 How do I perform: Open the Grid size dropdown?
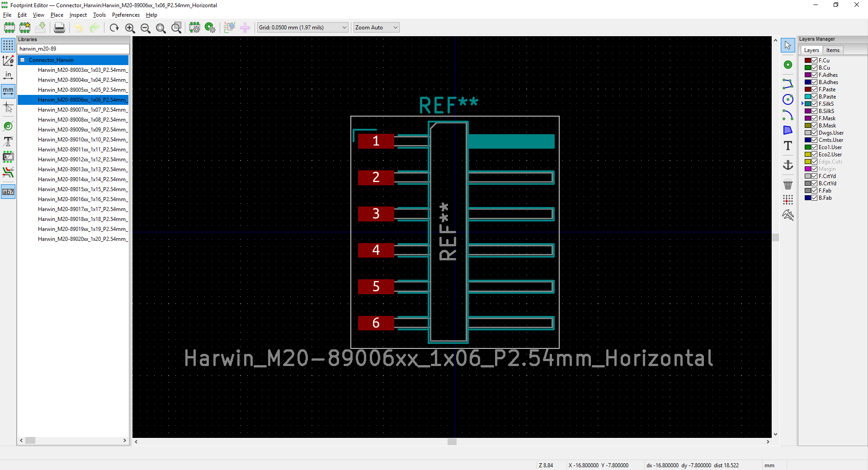point(344,27)
